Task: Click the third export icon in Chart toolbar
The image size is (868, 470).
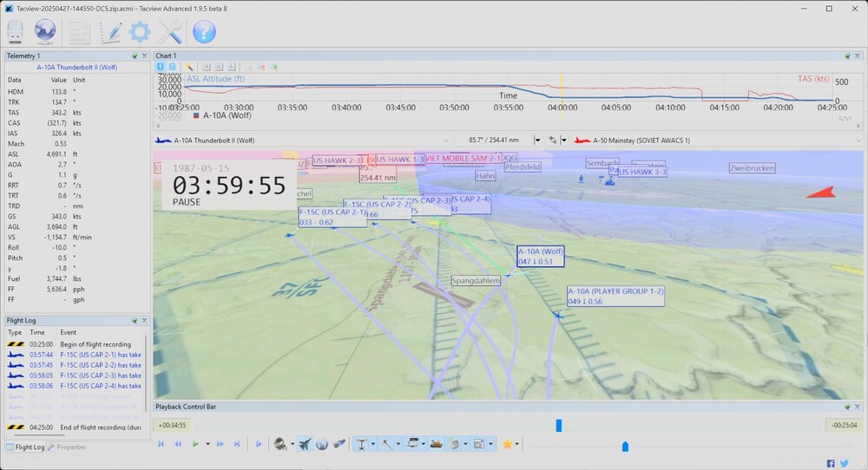Action: (232, 67)
